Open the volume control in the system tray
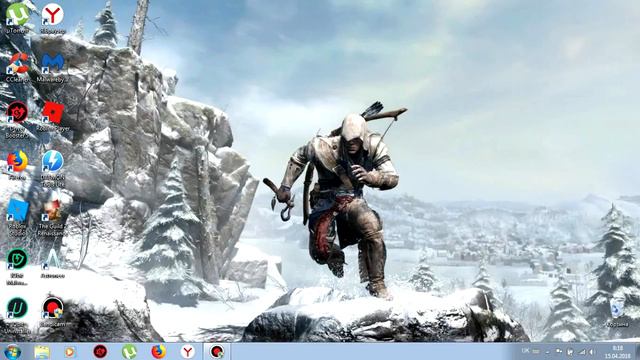Screen dimensions: 640x360 coord(591,352)
